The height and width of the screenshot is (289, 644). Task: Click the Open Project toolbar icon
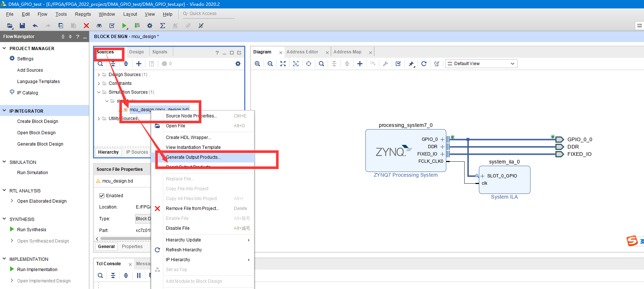pyautogui.click(x=10, y=26)
